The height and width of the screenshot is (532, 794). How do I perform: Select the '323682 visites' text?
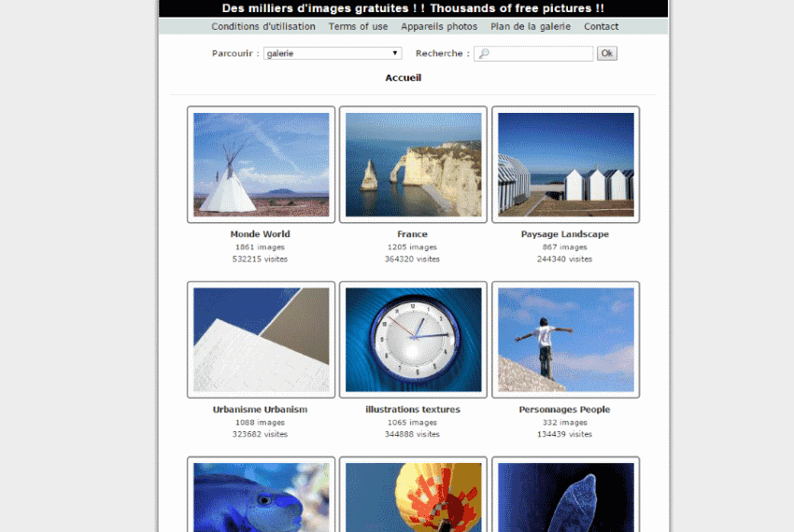(260, 434)
